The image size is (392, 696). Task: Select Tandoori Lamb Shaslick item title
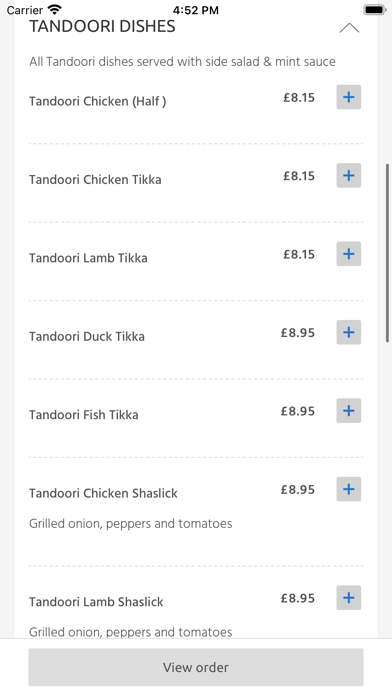[96, 602]
